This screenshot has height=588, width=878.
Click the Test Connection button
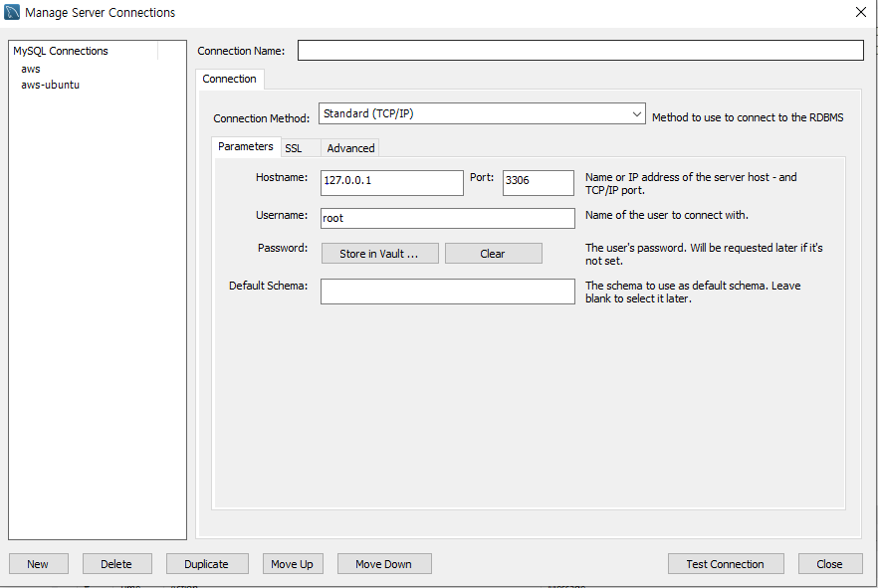pyautogui.click(x=726, y=564)
